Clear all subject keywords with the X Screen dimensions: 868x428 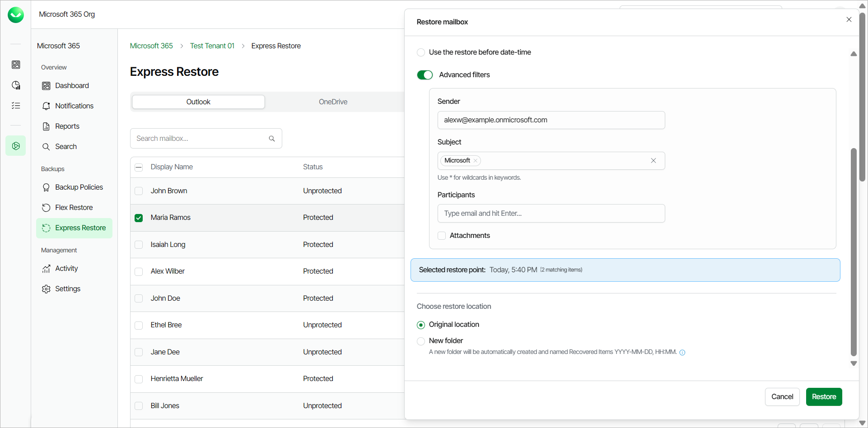[653, 161]
